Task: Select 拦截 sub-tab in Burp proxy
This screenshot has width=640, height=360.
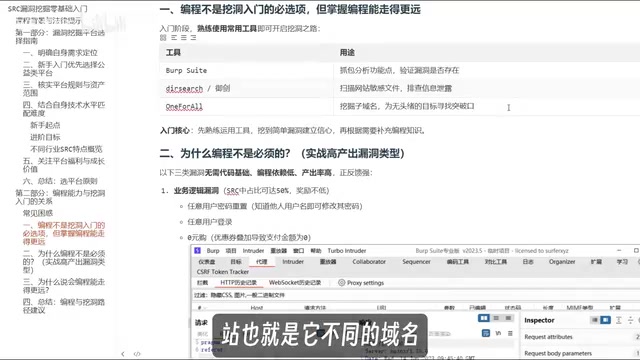Action: 202,282
